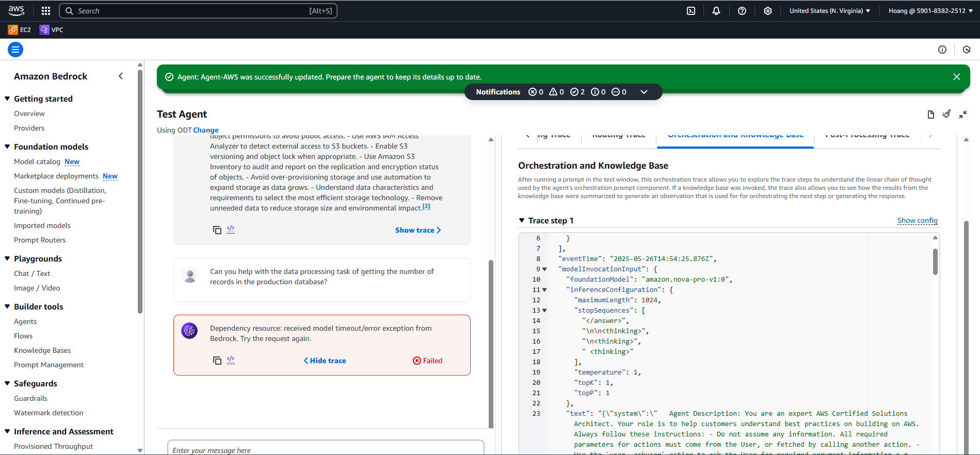Open Model catalog in the sidebar
This screenshot has width=980, height=455.
[37, 161]
